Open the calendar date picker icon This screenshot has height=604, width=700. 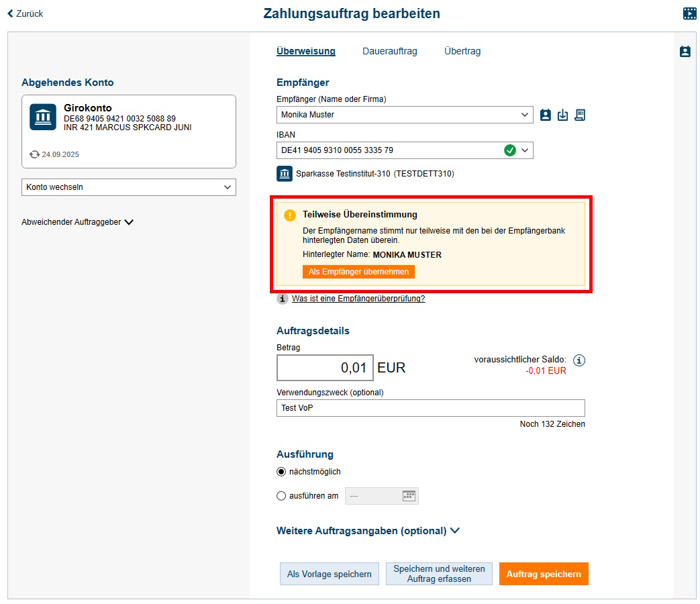tap(409, 496)
